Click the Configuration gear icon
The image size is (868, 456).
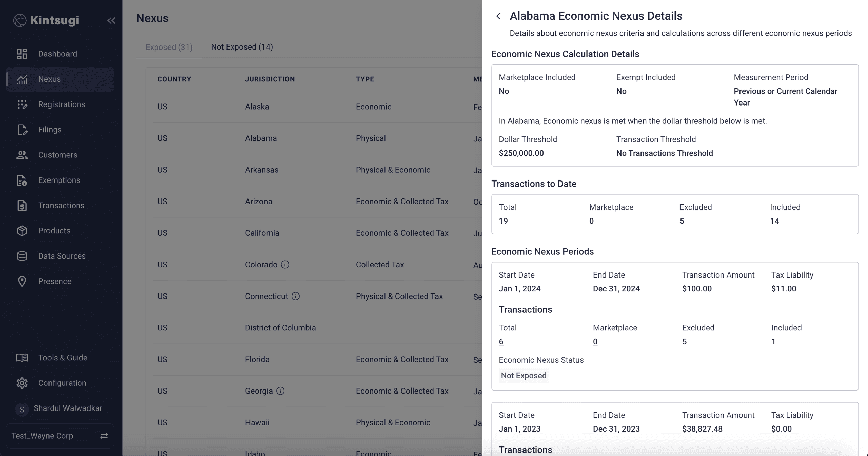pyautogui.click(x=22, y=383)
